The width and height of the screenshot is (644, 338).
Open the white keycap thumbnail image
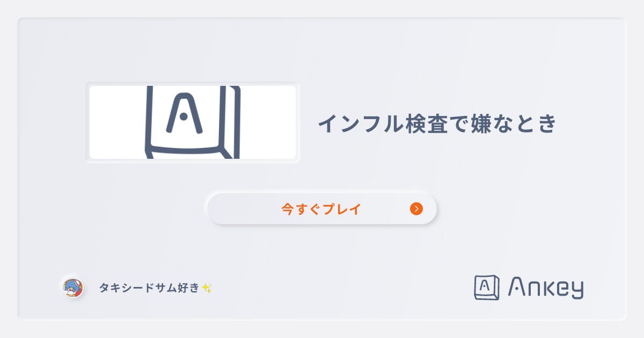(193, 122)
